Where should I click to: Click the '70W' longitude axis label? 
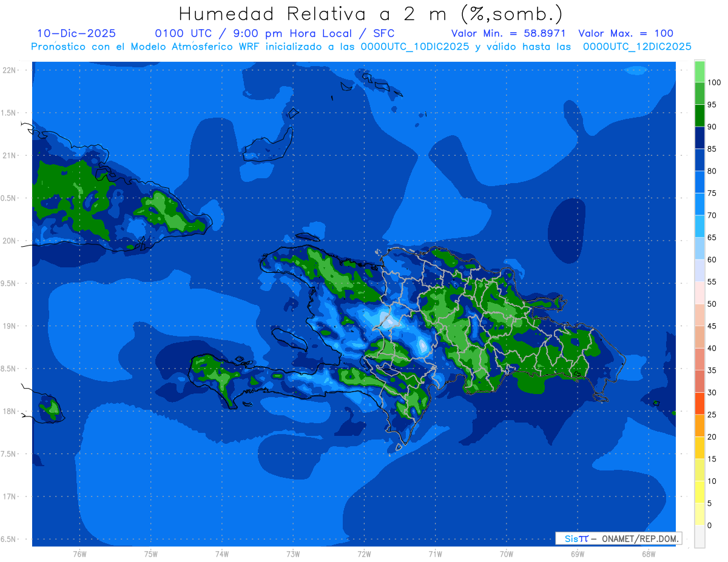pos(507,554)
